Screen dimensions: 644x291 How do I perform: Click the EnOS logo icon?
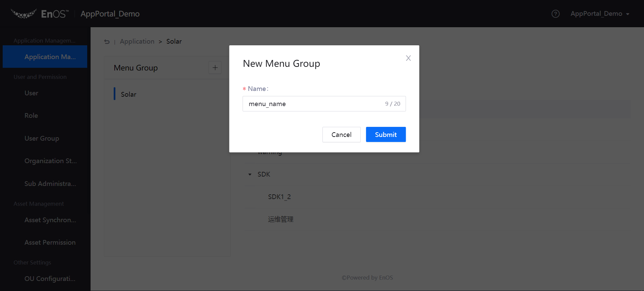pos(23,14)
